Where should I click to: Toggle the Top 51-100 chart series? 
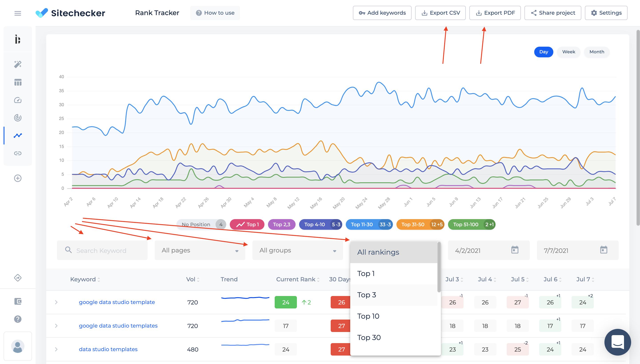point(472,224)
